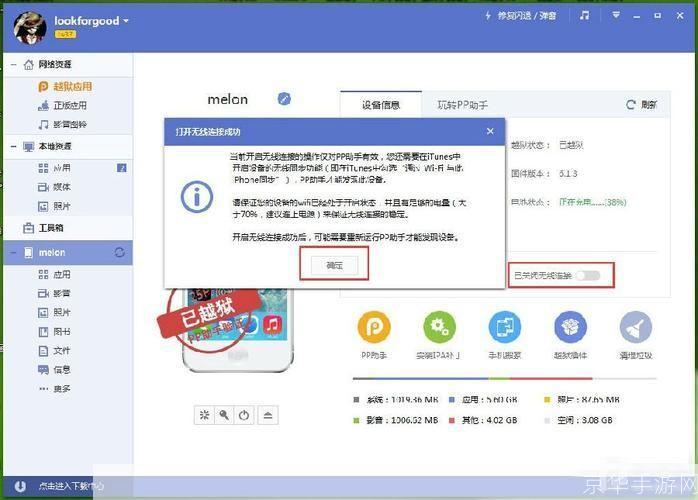Screen dimensions: 698x500
Task: Open 影音图铃 ringtone section
Action: (63, 124)
